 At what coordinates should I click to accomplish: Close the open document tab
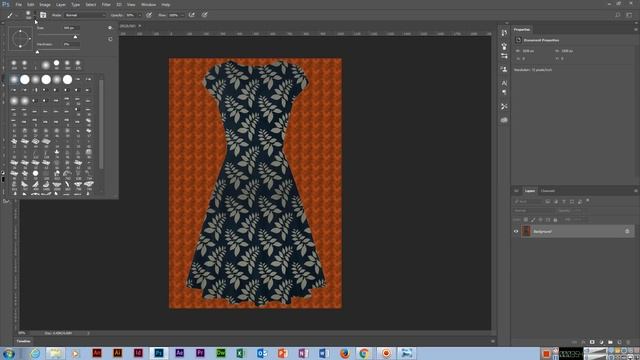[x=140, y=26]
